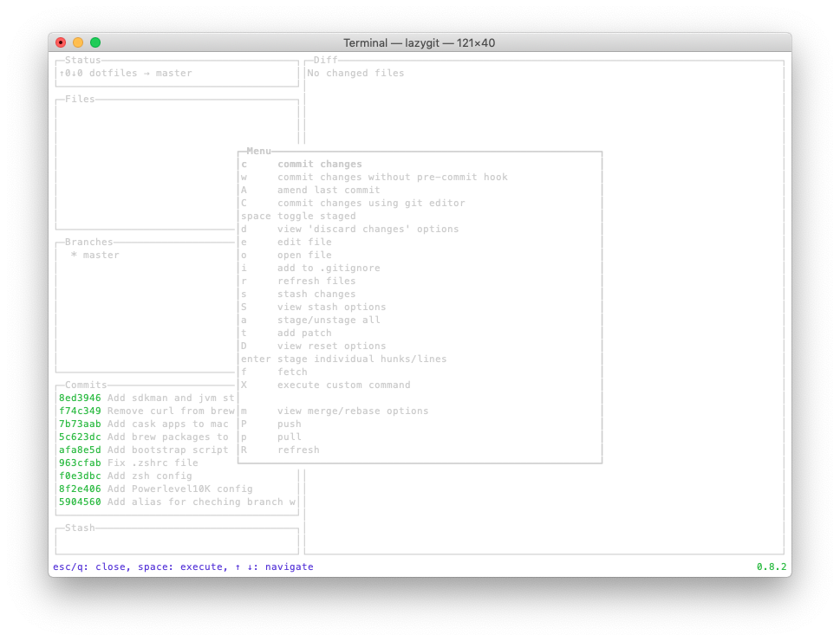This screenshot has height=641, width=840.
Task: Select the master branch row
Action: tap(147, 255)
